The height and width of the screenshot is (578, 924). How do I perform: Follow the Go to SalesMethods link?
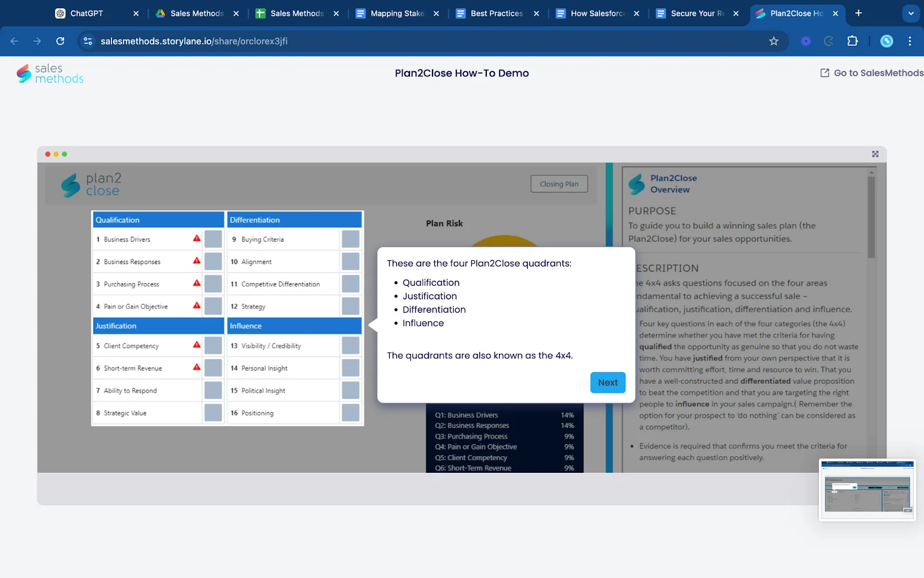pos(871,73)
